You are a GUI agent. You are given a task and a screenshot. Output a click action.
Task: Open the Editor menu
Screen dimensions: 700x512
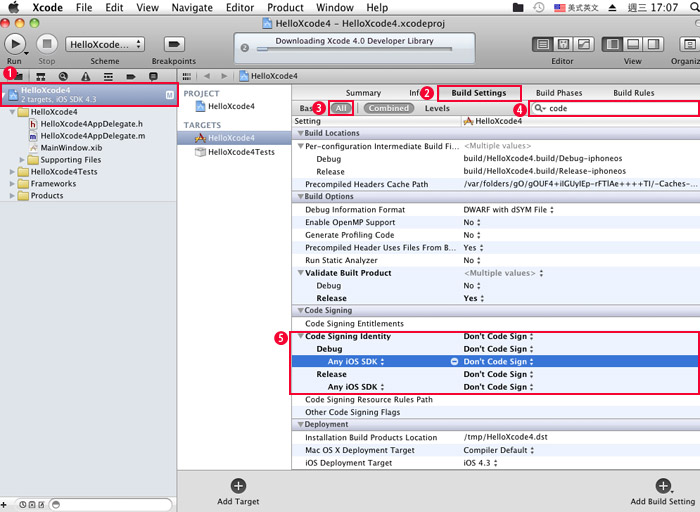[240, 8]
